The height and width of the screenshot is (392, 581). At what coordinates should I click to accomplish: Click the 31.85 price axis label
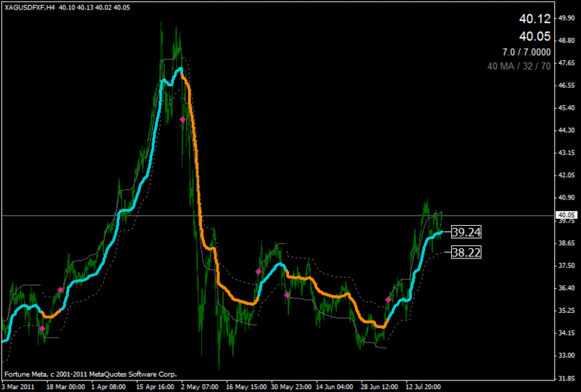[566, 378]
